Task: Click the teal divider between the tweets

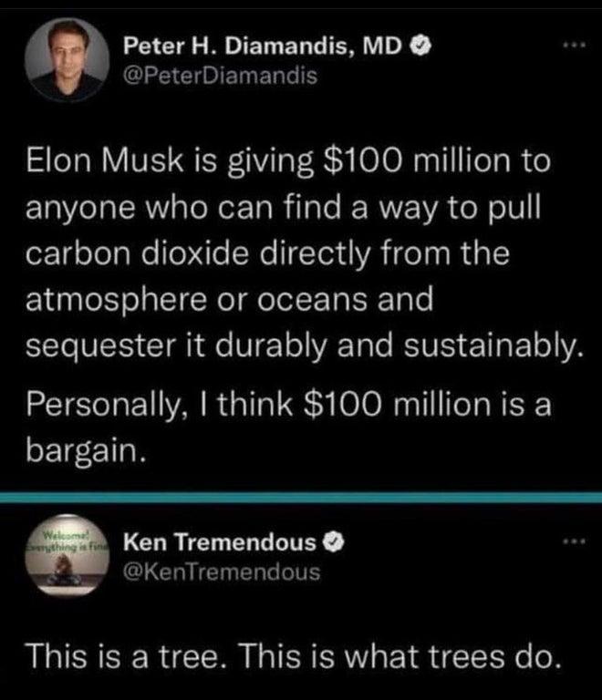Action: pos(301,498)
